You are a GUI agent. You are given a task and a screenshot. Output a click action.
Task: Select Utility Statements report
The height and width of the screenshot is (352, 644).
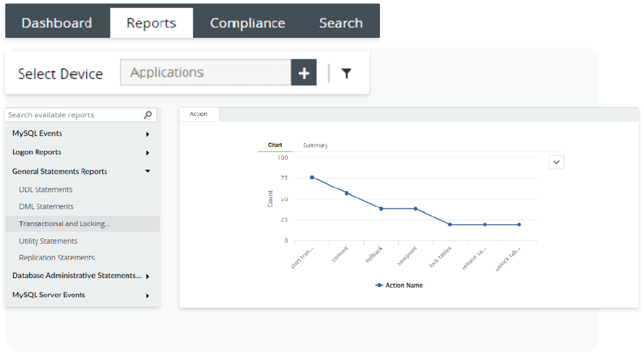point(48,241)
